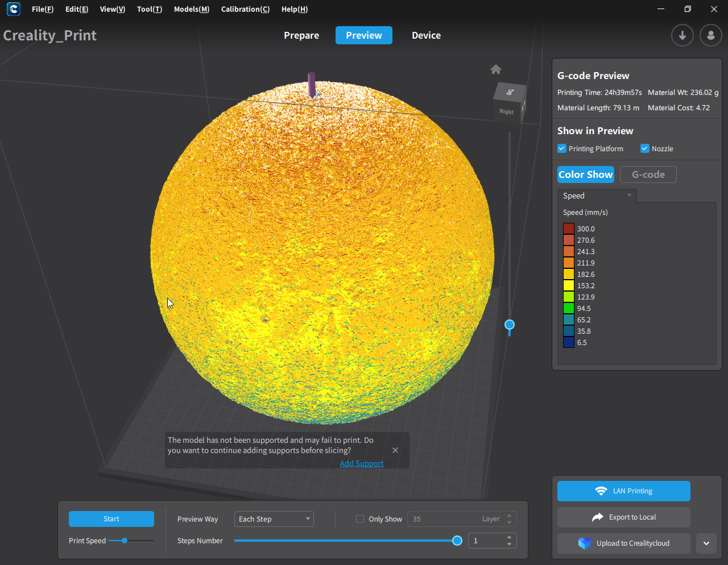Decrease the Layer number stepper down arrow
The height and width of the screenshot is (565, 728).
point(510,522)
